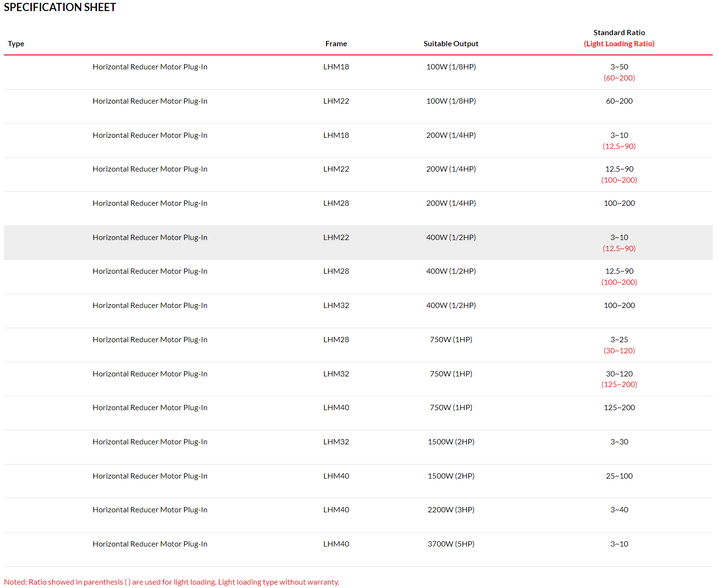Select LHM40 frame in the 750W row
The height and width of the screenshot is (588, 719).
[x=336, y=408]
